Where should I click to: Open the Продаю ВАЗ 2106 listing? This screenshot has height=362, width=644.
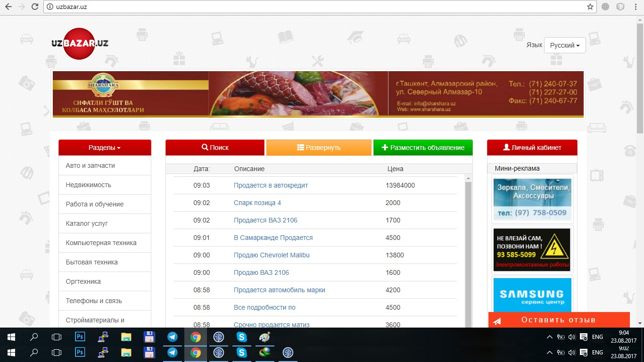click(261, 272)
